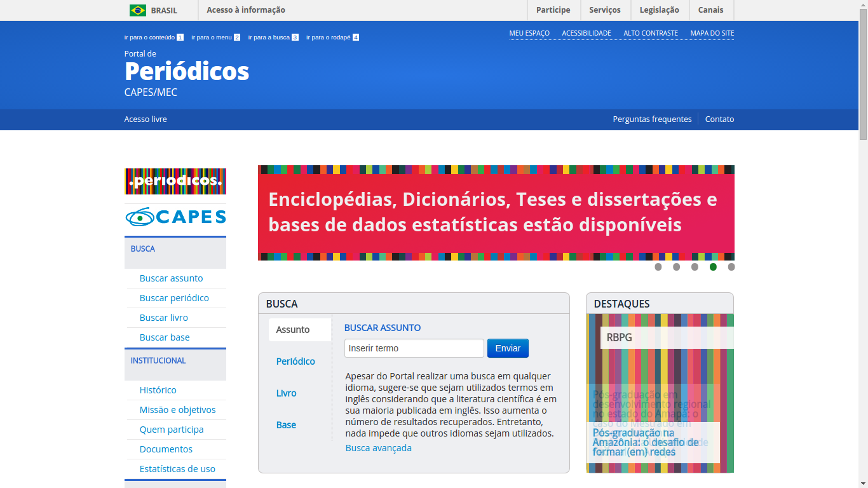Open the periodicos colorful logo
The width and height of the screenshot is (868, 488).
[x=175, y=181]
